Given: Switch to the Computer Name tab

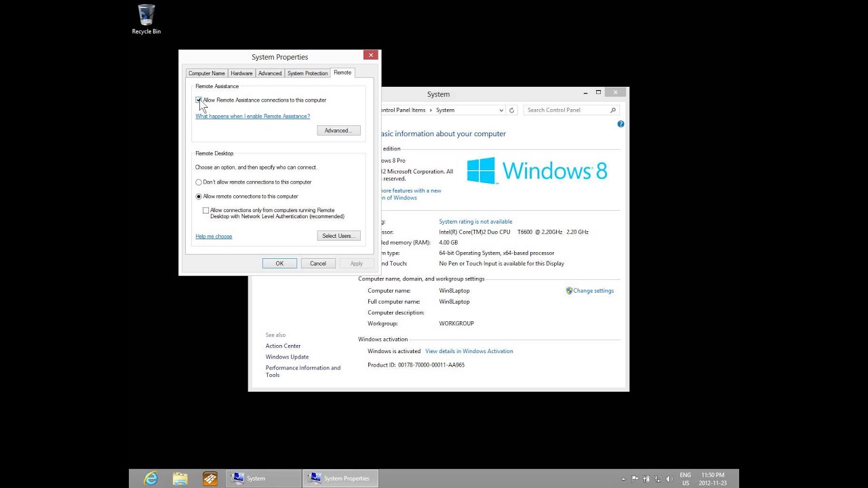Looking at the screenshot, I should point(207,73).
